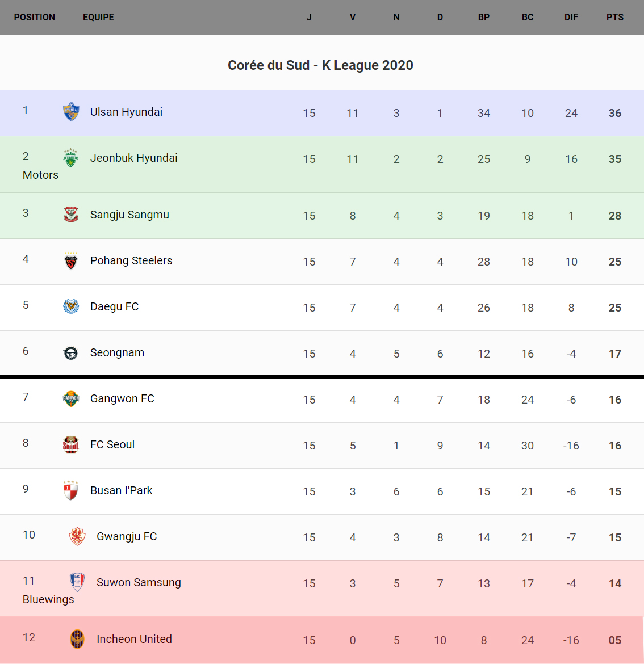Open the Incheon United team link
The image size is (644, 664).
click(134, 640)
